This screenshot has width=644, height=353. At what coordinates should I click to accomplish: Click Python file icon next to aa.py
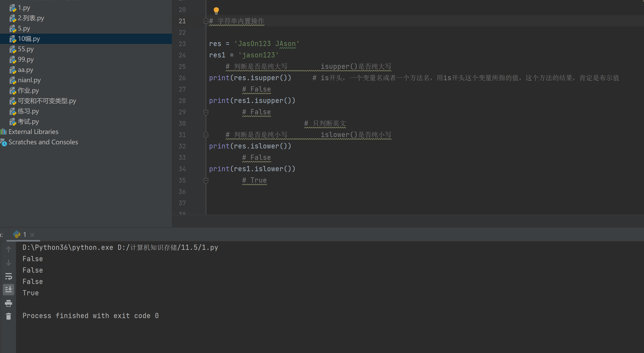[x=13, y=70]
